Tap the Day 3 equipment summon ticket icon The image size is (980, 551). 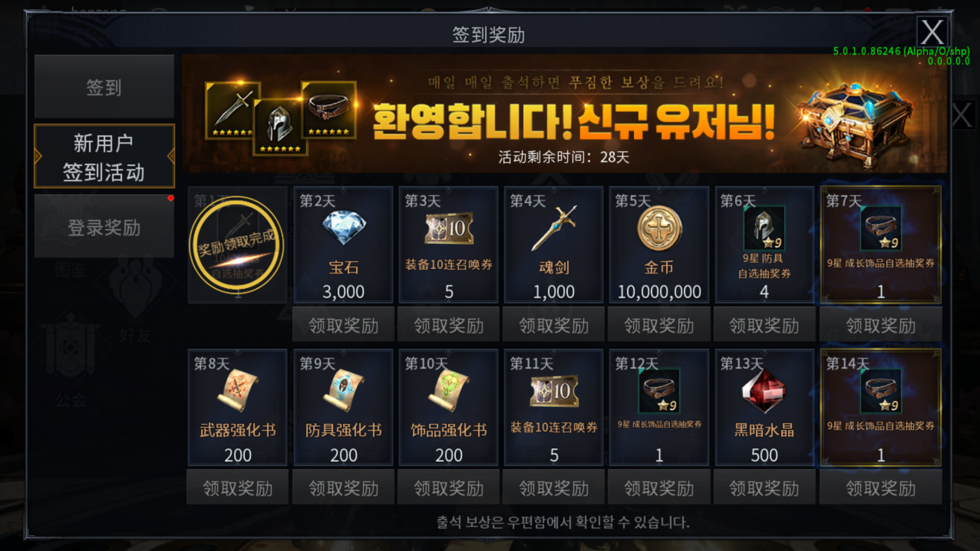click(x=449, y=228)
